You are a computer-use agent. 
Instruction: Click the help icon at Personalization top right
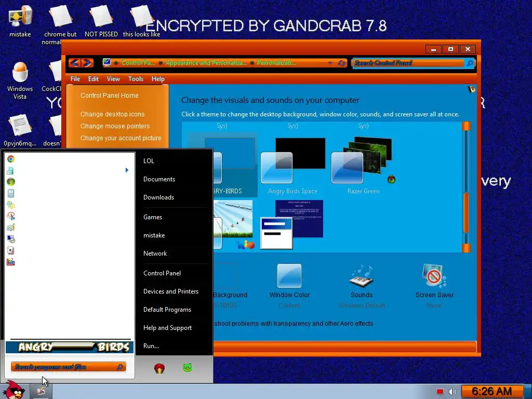[x=472, y=89]
